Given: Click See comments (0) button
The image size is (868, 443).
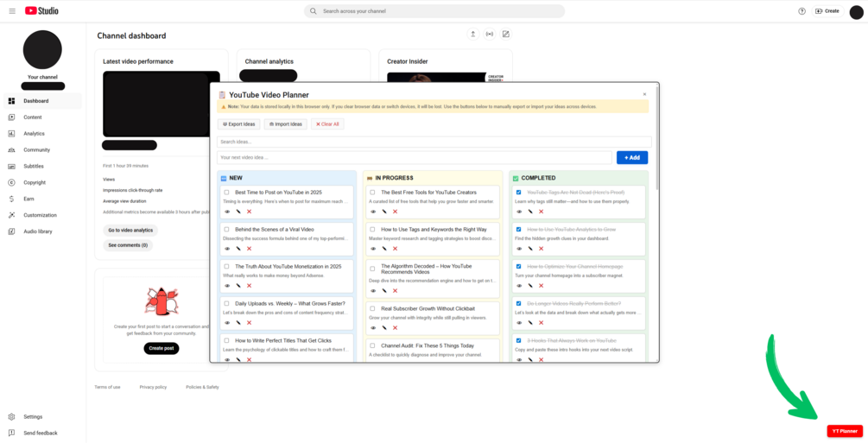Looking at the screenshot, I should tap(128, 245).
